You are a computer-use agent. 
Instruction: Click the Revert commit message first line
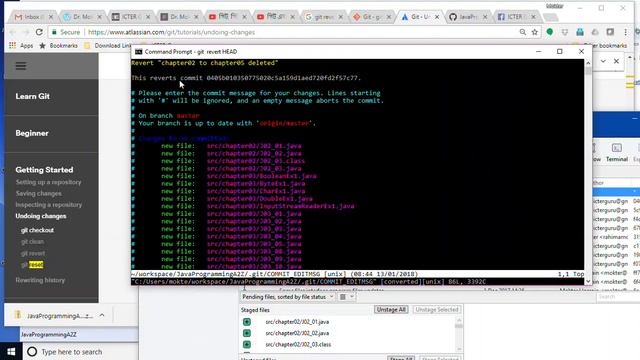[204, 63]
